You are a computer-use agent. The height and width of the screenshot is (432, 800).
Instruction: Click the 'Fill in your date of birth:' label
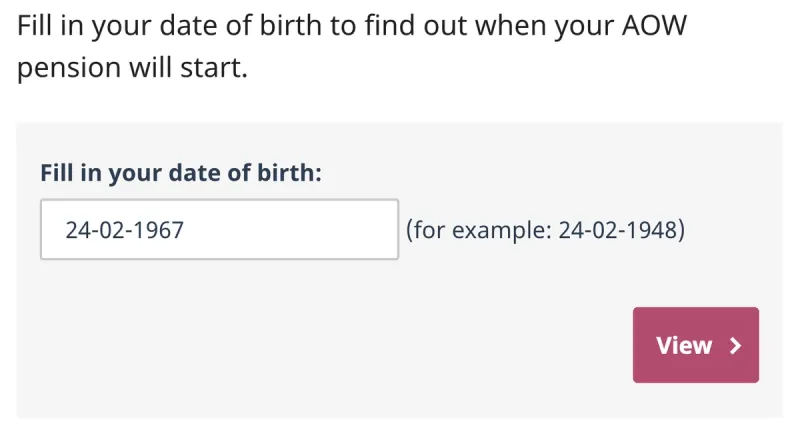point(181,172)
